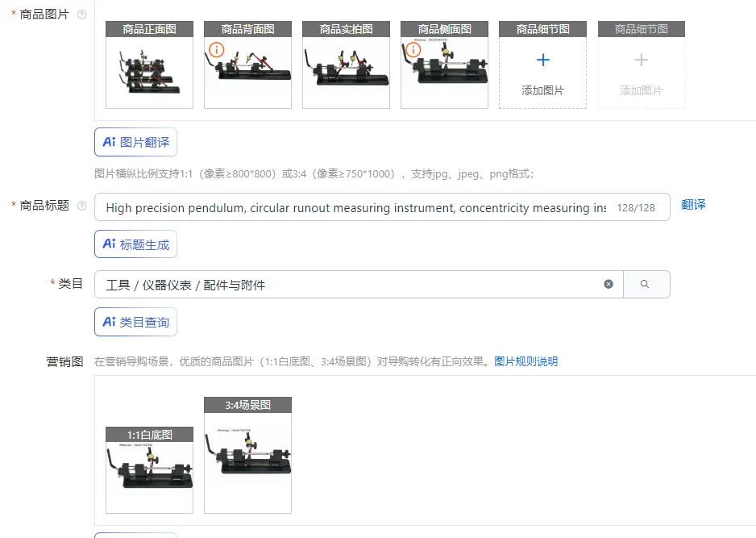Select the 3:4场景图 marketing image

(x=247, y=455)
